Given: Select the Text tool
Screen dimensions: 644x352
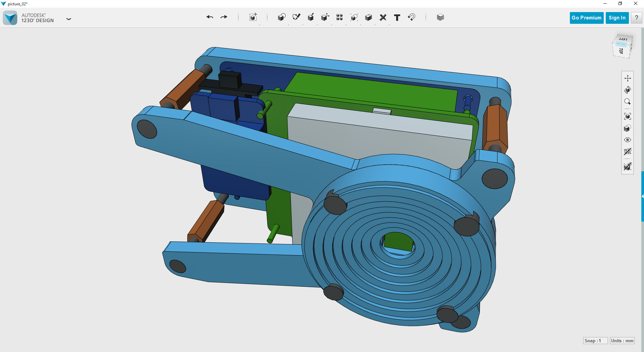Looking at the screenshot, I should click(x=397, y=17).
